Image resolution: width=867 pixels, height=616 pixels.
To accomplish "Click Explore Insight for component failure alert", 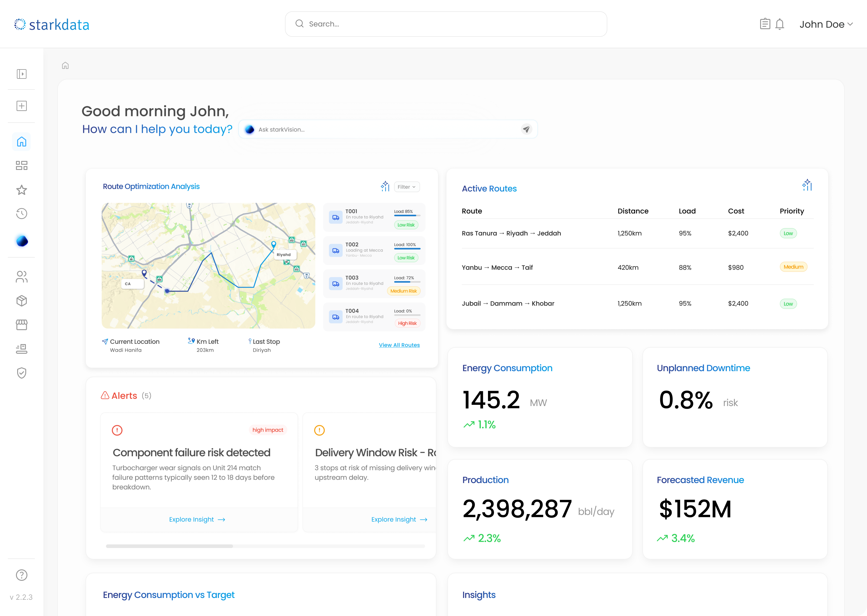I will click(x=197, y=519).
